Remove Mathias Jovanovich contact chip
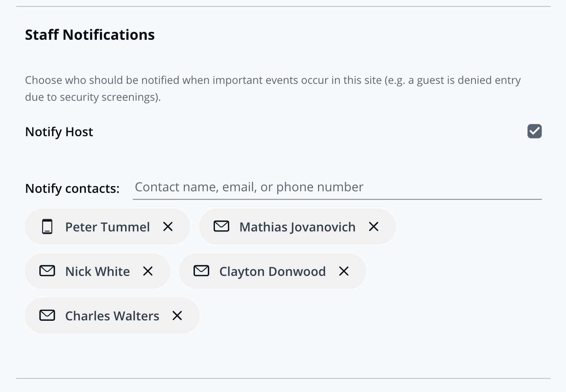The image size is (566, 392). [x=374, y=227]
